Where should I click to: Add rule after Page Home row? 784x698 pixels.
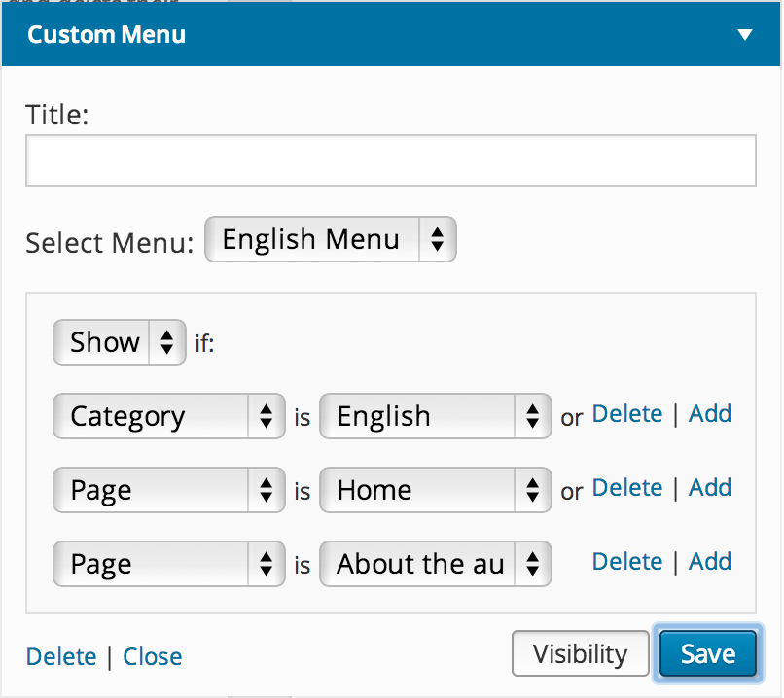(710, 488)
